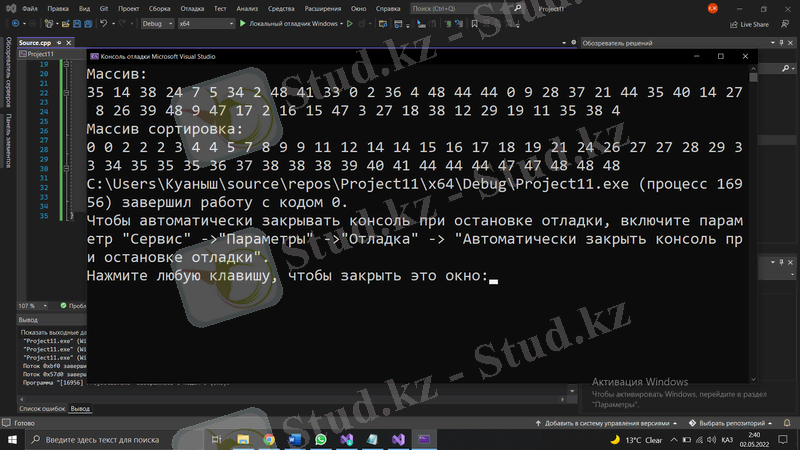This screenshot has height=450, width=800.
Task: Click the Start Without Debugging outline play icon
Action: [x=350, y=23]
